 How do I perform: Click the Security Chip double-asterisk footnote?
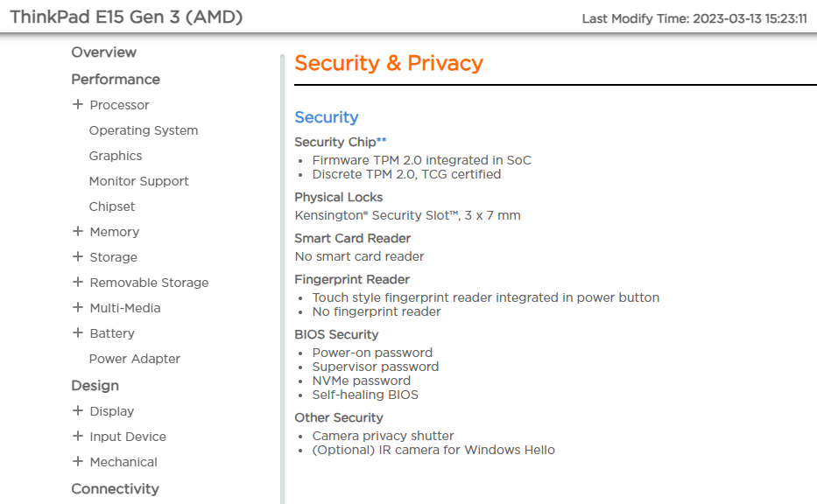382,140
